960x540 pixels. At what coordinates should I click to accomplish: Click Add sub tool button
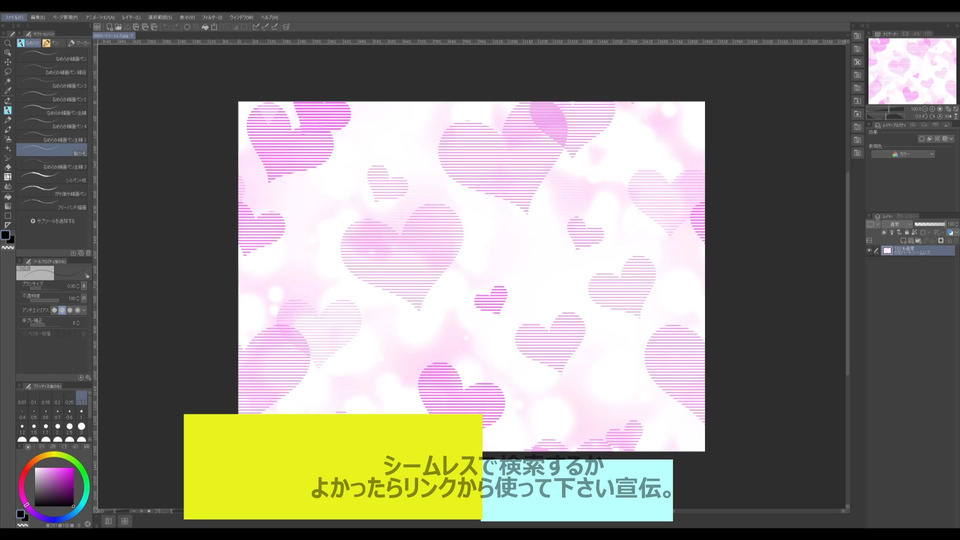(x=53, y=221)
